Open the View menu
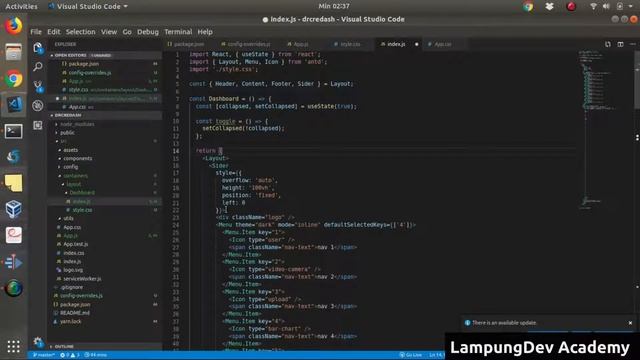Screen dimensions: 640x360 coord(109,32)
